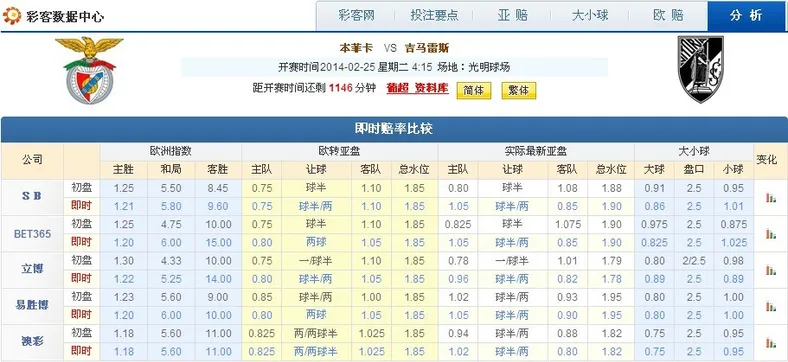
Task: Click S B 初盘 away odds 8.45
Action: click(218, 189)
